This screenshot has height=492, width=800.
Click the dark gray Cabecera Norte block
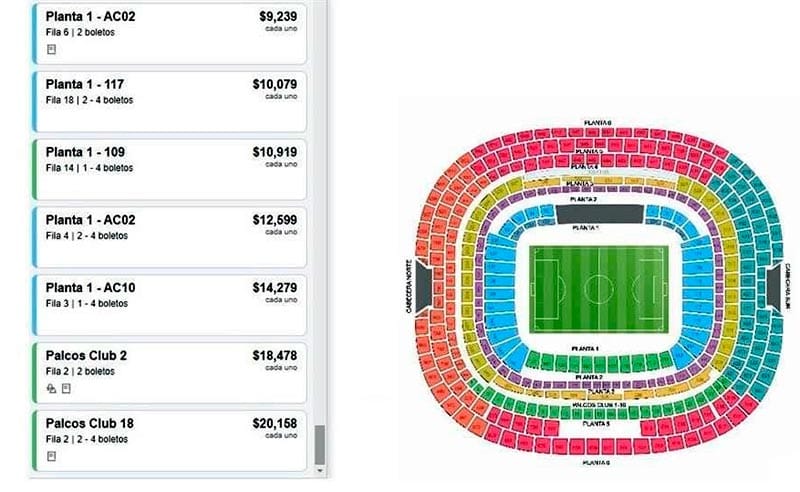point(424,286)
